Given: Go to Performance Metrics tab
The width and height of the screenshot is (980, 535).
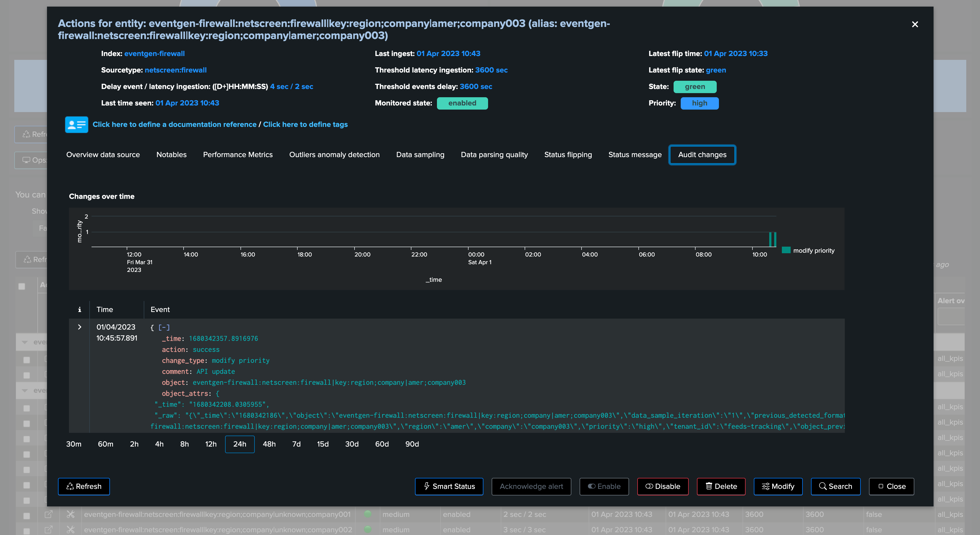Looking at the screenshot, I should 238,155.
